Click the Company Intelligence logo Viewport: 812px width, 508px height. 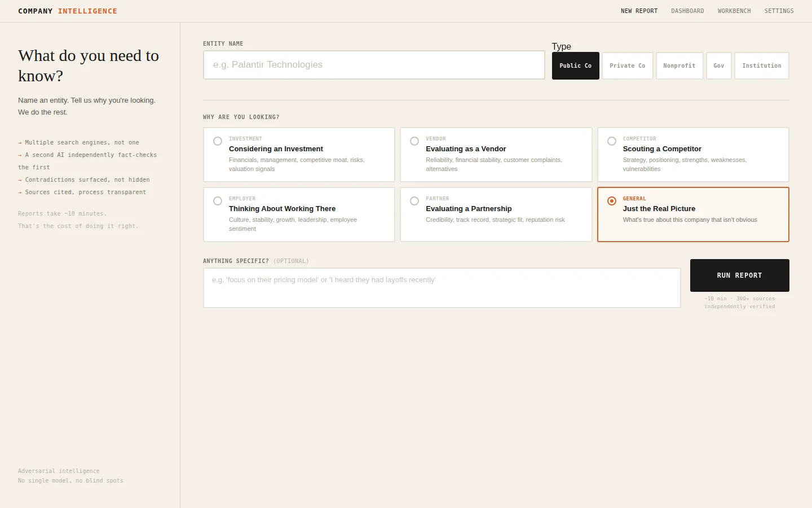click(x=68, y=11)
